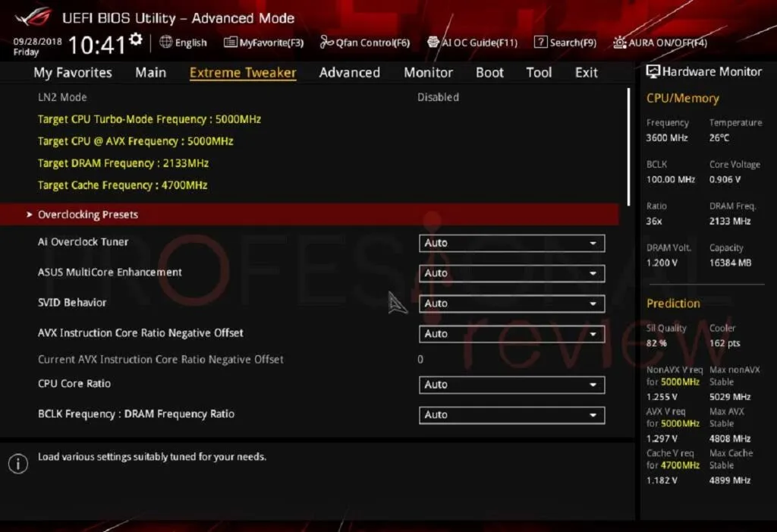
Task: Select Extreme Tweaker tab
Action: click(243, 72)
